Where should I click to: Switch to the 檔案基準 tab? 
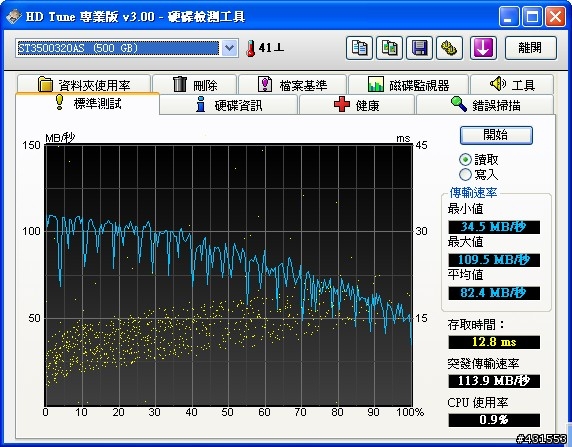292,84
